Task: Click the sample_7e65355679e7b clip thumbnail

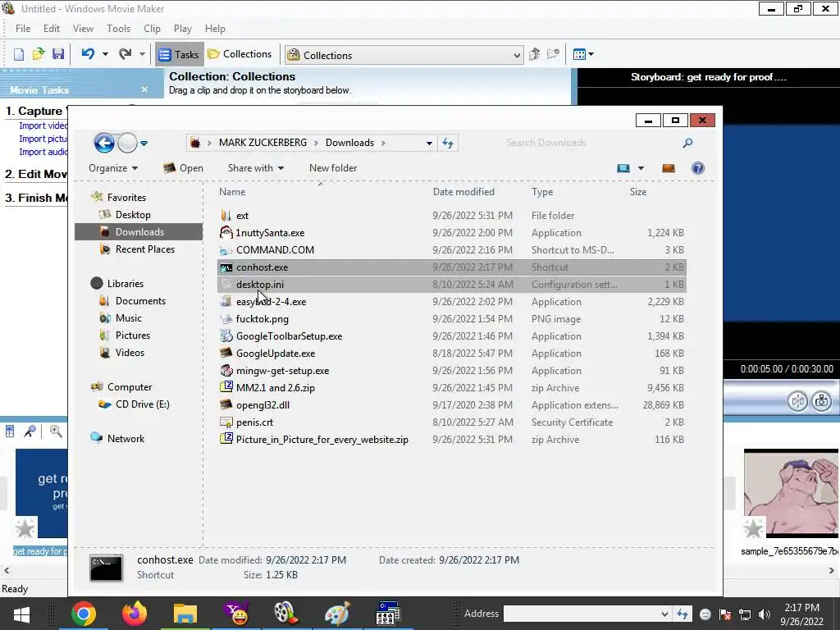Action: point(791,493)
